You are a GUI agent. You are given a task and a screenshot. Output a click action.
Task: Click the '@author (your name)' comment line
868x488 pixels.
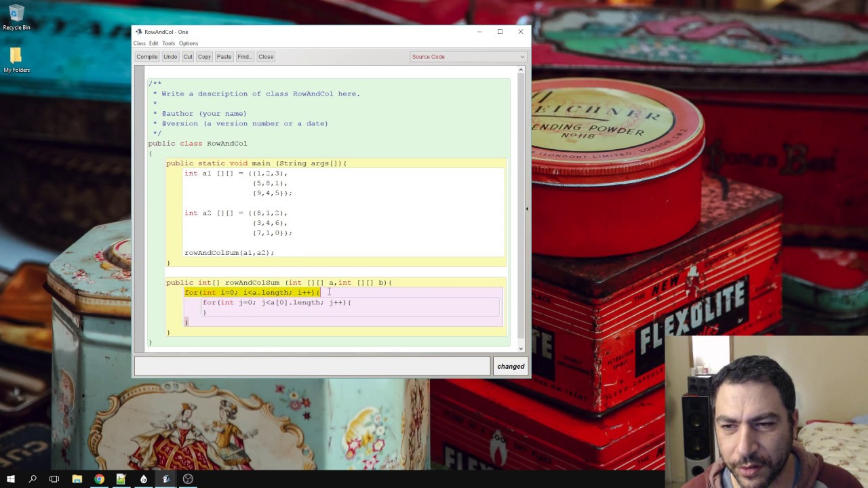pos(204,114)
